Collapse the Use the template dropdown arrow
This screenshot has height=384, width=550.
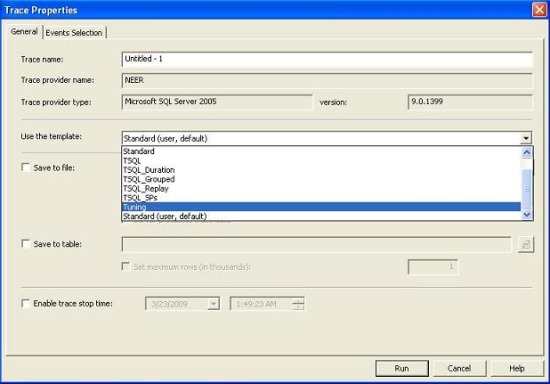(x=526, y=138)
